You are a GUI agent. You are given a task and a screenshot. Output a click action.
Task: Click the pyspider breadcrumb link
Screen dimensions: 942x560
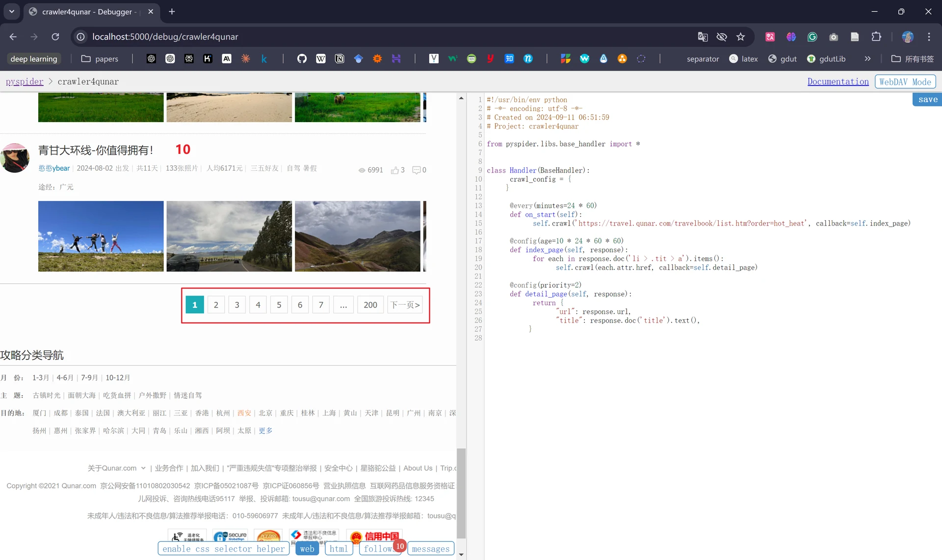(x=25, y=81)
